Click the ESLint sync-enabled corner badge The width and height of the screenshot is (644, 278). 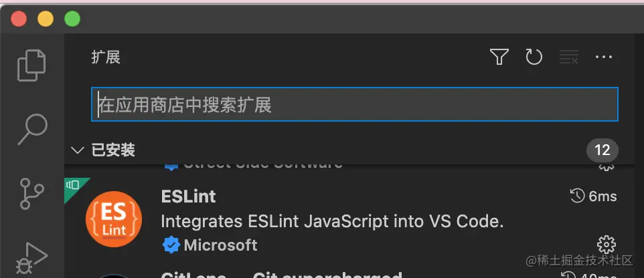[x=73, y=185]
